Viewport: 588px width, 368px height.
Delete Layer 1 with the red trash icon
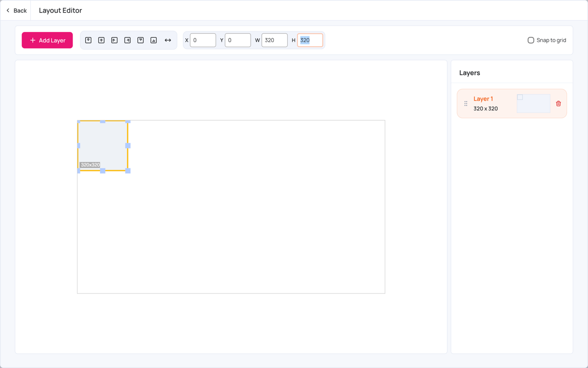click(559, 104)
